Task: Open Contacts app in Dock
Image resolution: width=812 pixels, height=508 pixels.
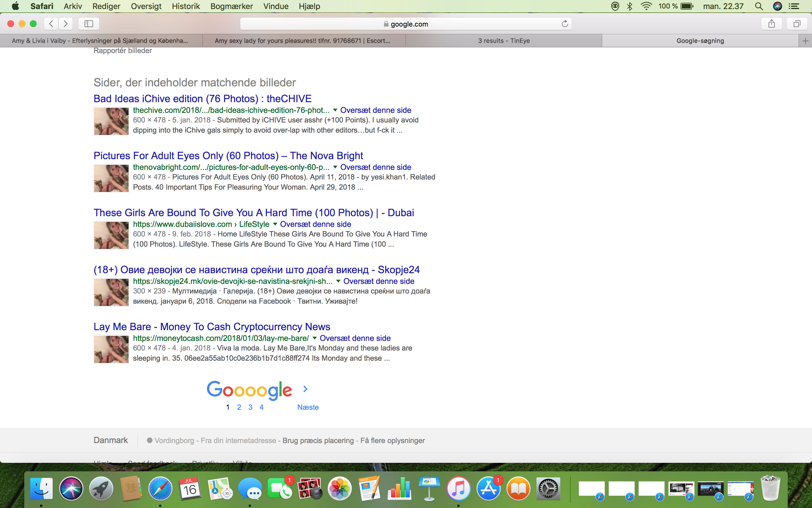Action: point(131,488)
